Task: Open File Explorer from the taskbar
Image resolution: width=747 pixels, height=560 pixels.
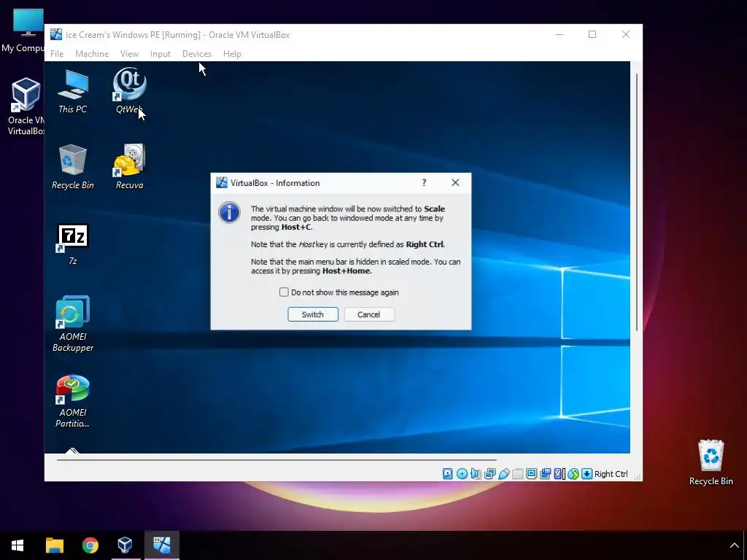Action: 54,545
